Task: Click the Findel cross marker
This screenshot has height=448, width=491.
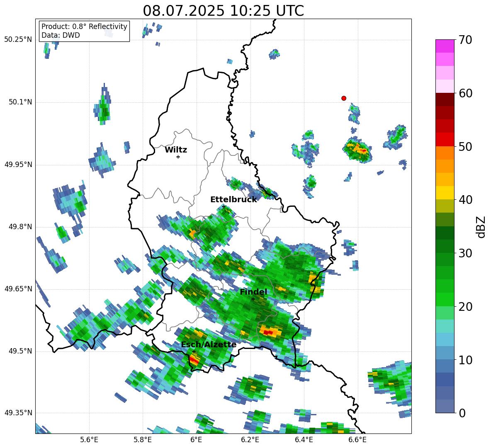Action: click(x=253, y=299)
